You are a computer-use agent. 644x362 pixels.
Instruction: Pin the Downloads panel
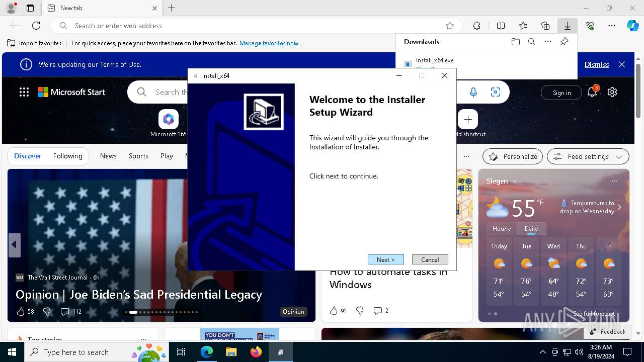[564, 42]
